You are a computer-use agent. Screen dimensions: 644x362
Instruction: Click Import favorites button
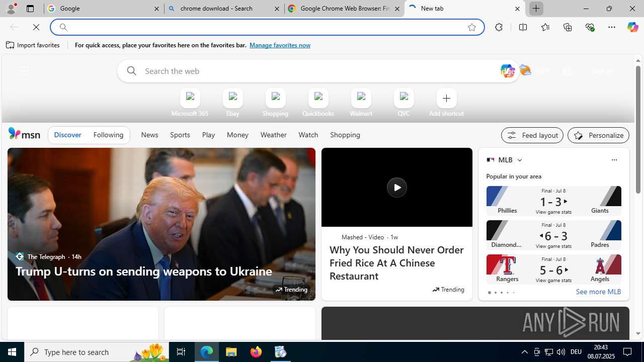[x=33, y=45]
